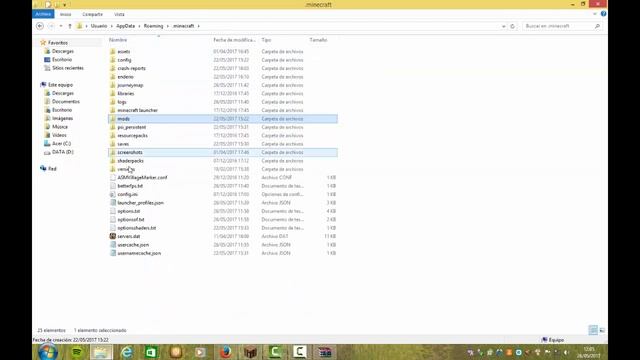Viewport: 640px width, 360px height.
Task: Navigate to Usuario in the breadcrumb
Action: (99, 26)
